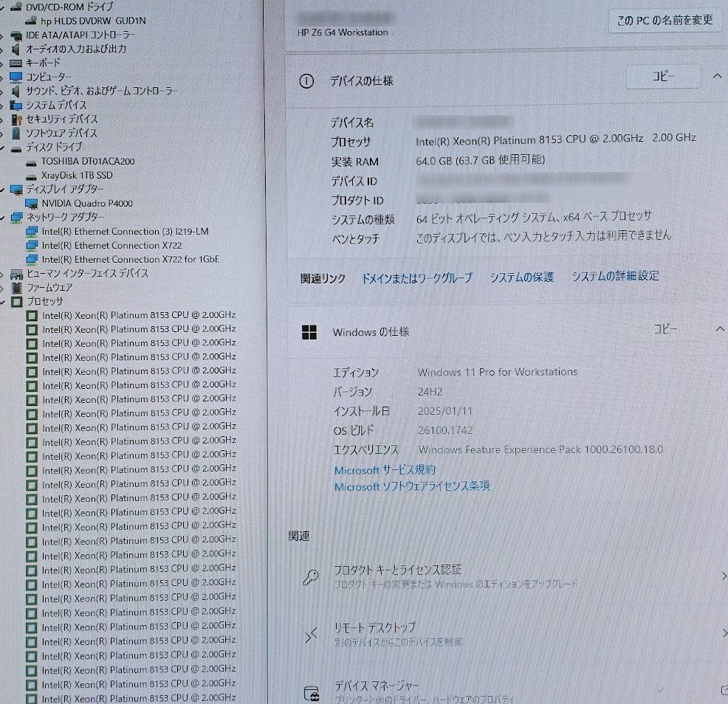The height and width of the screenshot is (704, 728).
Task: Click the info icon beside デバイスの仕様
Action: (306, 82)
